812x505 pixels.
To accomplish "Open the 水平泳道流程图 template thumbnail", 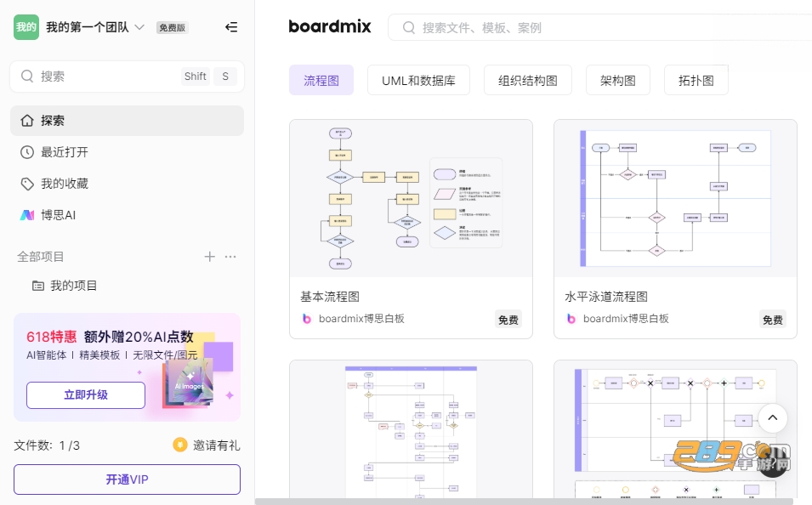I will [675, 198].
